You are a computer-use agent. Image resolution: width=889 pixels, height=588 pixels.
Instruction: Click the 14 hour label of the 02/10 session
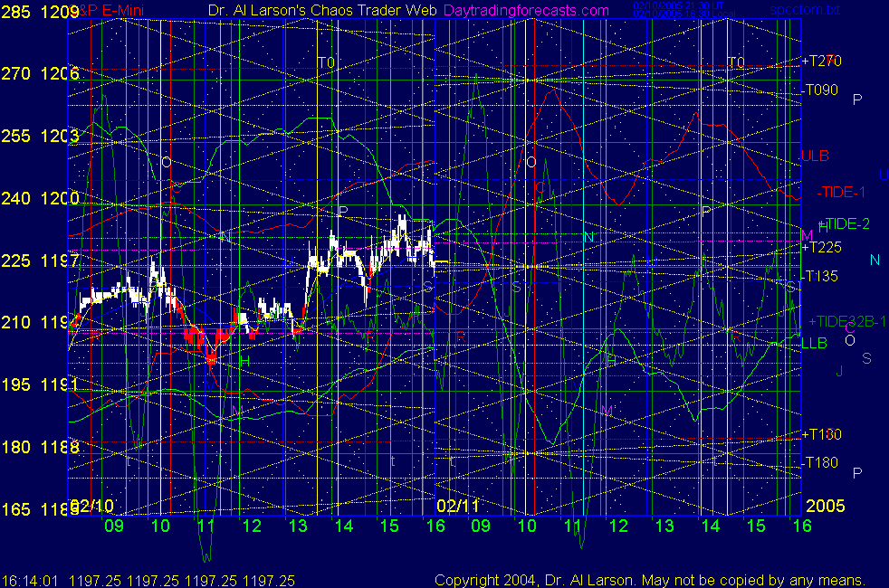(x=344, y=526)
